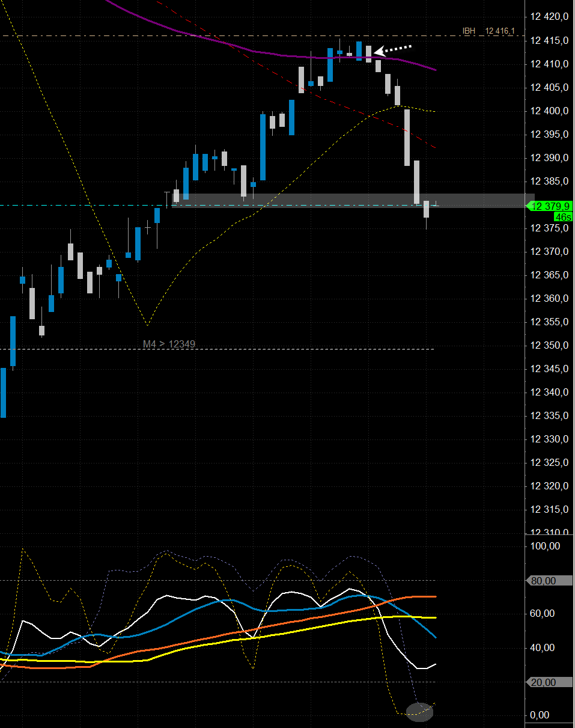This screenshot has height=728, width=575.
Task: Click the M4 > 12349 level label
Action: coord(169,344)
